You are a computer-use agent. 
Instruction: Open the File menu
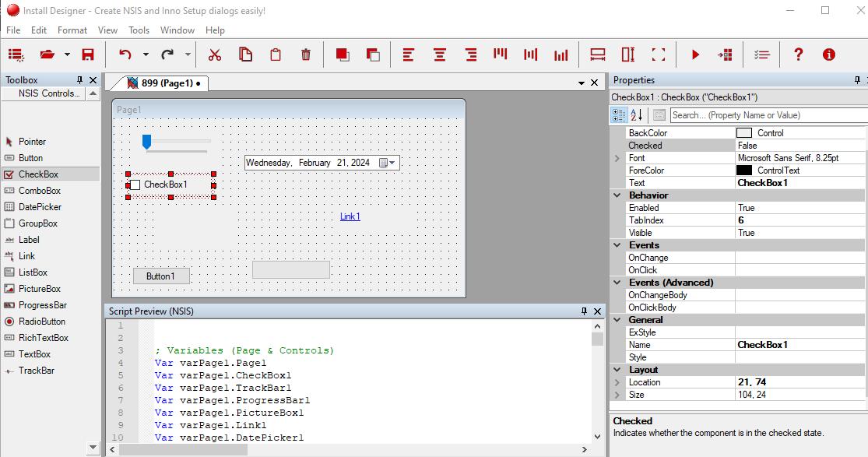13,30
